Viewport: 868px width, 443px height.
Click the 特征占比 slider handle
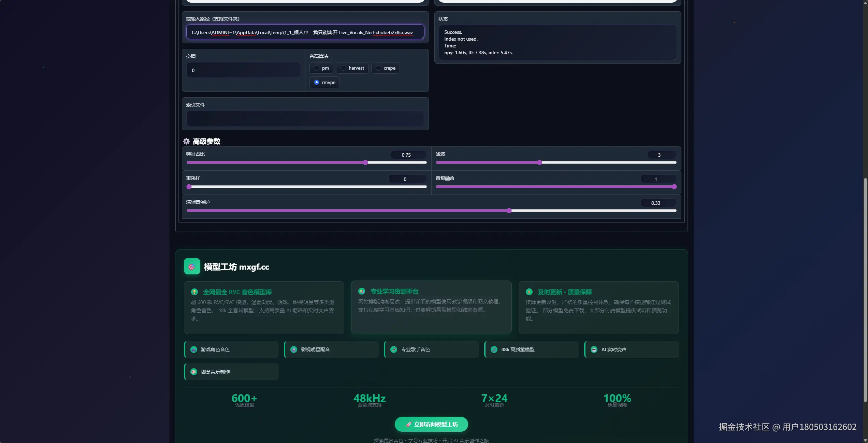tap(365, 162)
